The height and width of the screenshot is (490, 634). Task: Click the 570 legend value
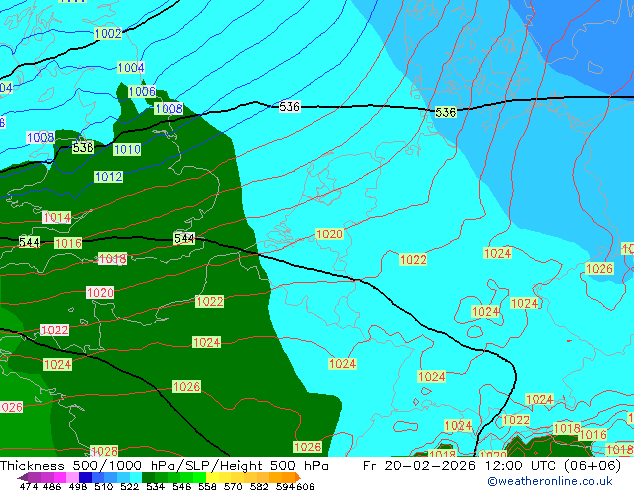(x=233, y=486)
